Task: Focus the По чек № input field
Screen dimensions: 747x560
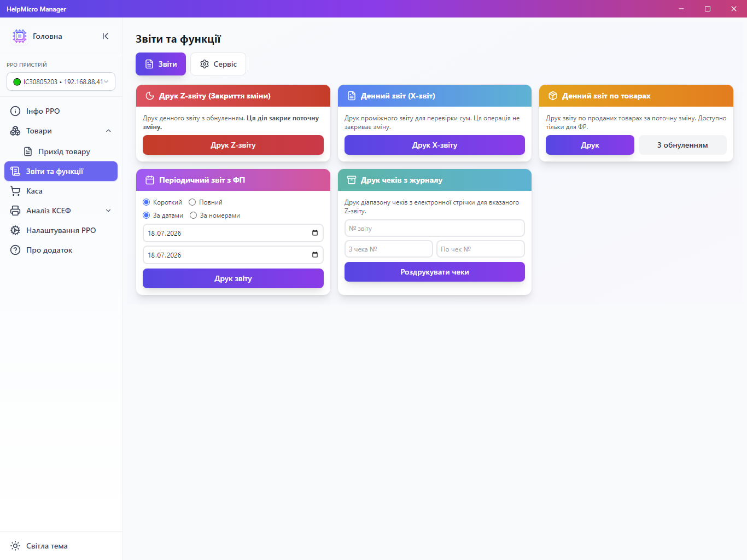Action: click(481, 249)
